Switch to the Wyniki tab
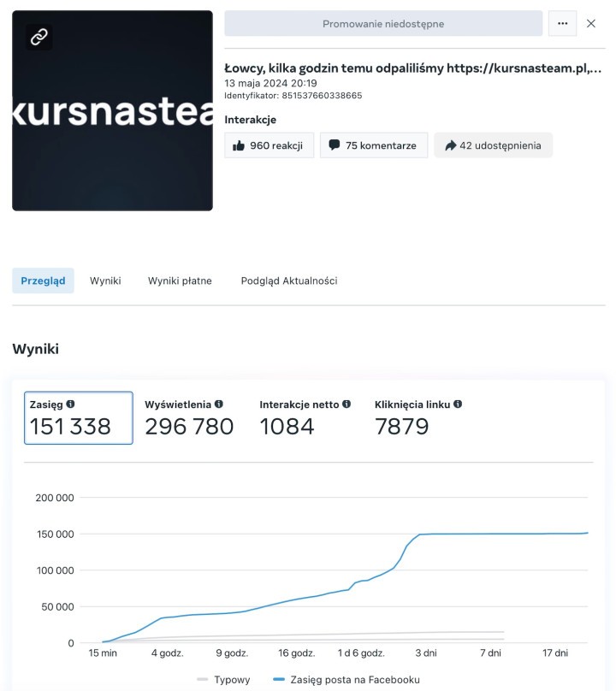Image resolution: width=616 pixels, height=691 pixels. pos(105,281)
